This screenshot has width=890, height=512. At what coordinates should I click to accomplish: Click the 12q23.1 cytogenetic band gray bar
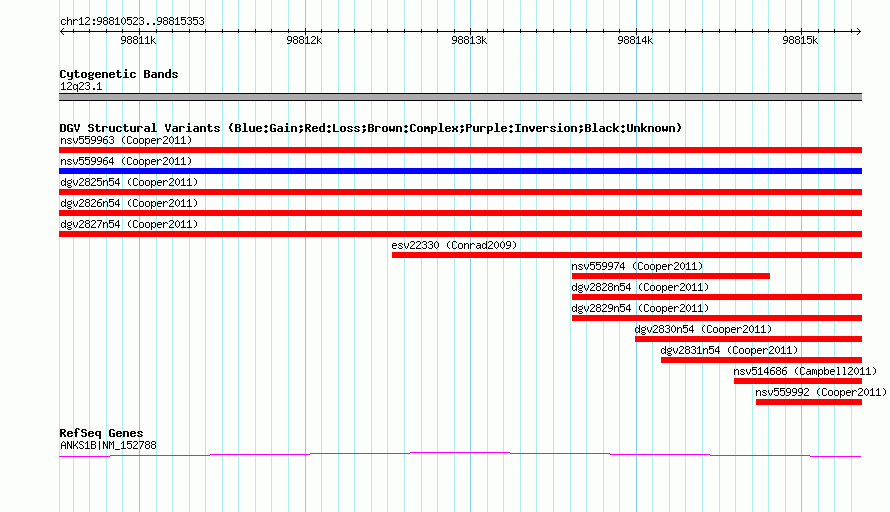tap(460, 97)
